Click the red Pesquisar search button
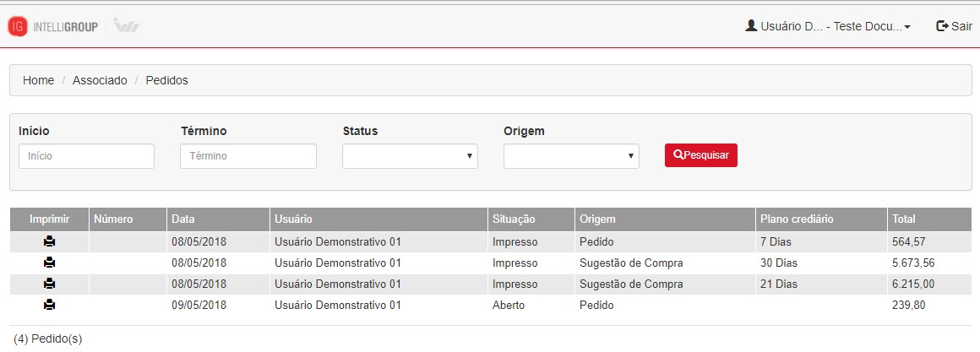The width and height of the screenshot is (980, 352). pos(701,155)
